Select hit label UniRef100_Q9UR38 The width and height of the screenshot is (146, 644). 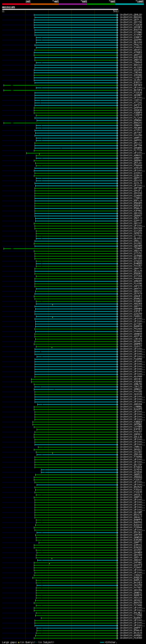click(x=131, y=110)
